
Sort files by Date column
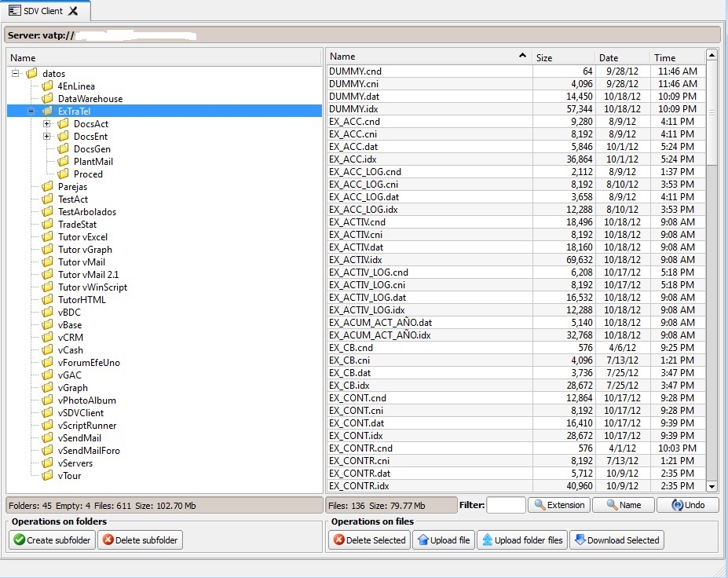[x=623, y=57]
